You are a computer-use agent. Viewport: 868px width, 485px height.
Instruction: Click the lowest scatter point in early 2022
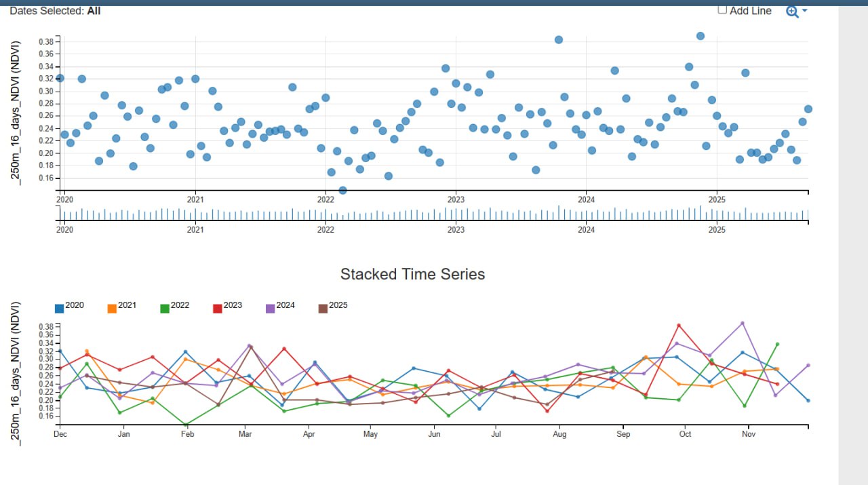point(342,191)
